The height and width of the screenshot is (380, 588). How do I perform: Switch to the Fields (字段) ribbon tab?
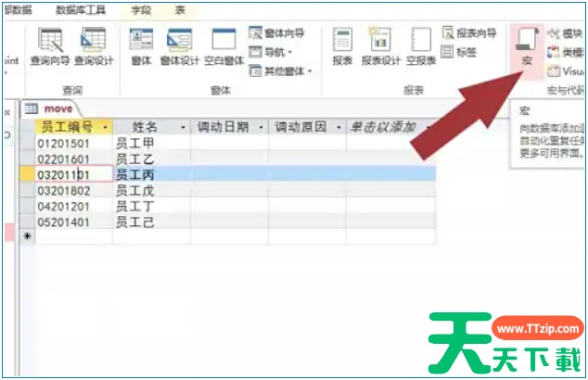coord(141,10)
